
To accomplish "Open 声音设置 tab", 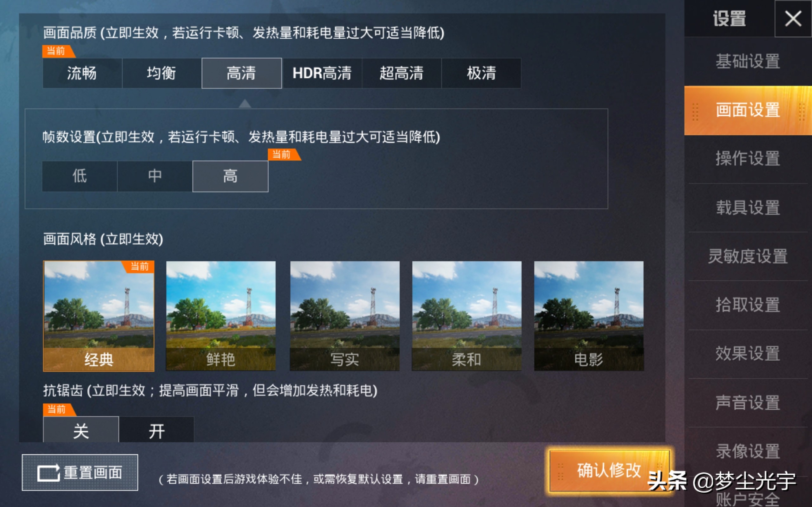I will point(748,403).
